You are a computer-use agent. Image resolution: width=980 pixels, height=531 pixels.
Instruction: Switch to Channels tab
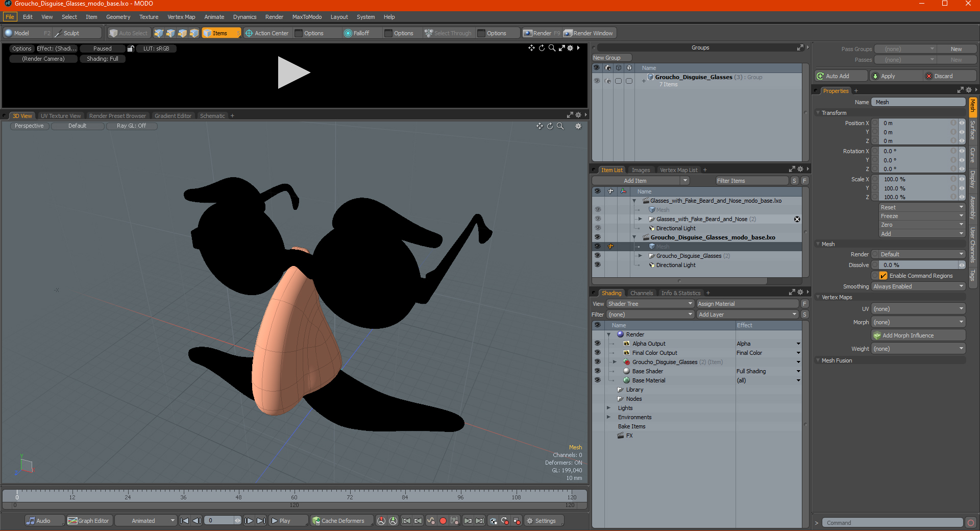tap(642, 293)
